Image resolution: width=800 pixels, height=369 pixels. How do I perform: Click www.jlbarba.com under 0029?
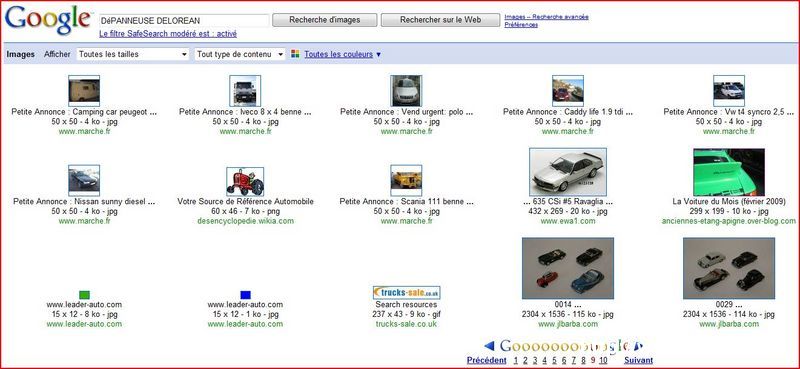coord(729,324)
